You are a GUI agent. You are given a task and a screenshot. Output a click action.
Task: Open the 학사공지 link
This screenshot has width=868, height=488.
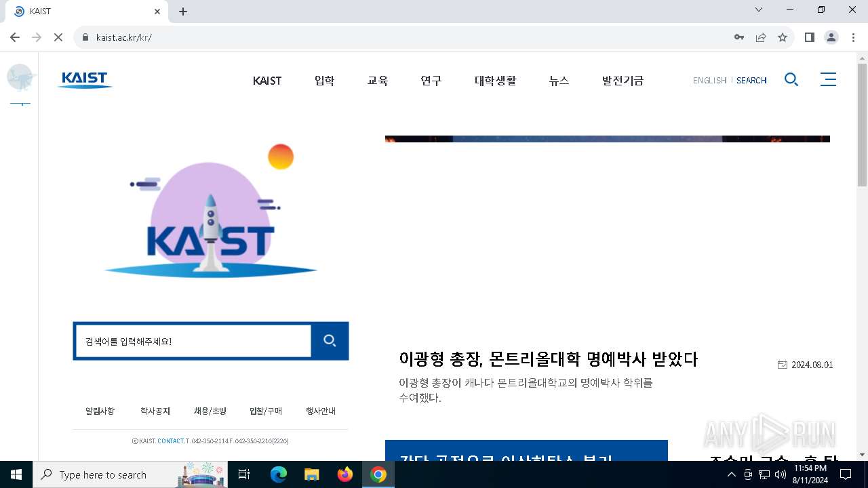coord(155,411)
